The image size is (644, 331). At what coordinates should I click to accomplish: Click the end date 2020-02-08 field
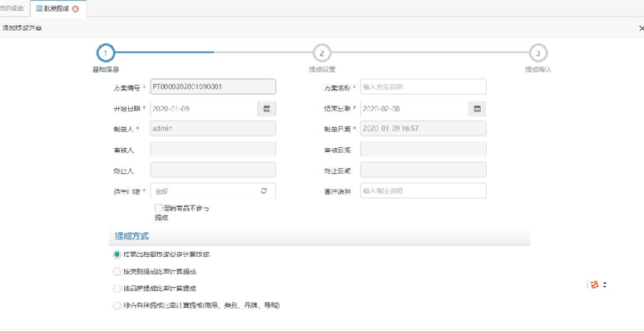click(414, 109)
